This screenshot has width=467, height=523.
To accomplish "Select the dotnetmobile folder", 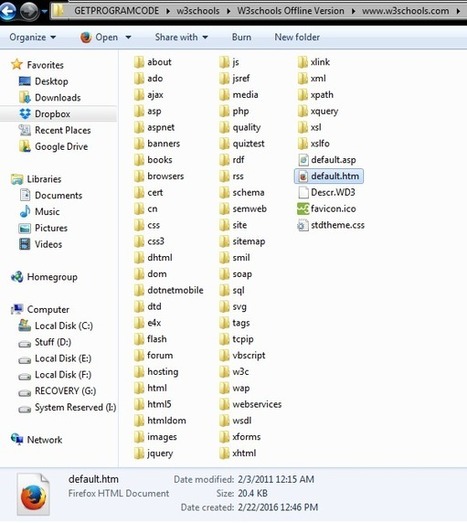I will [x=168, y=290].
